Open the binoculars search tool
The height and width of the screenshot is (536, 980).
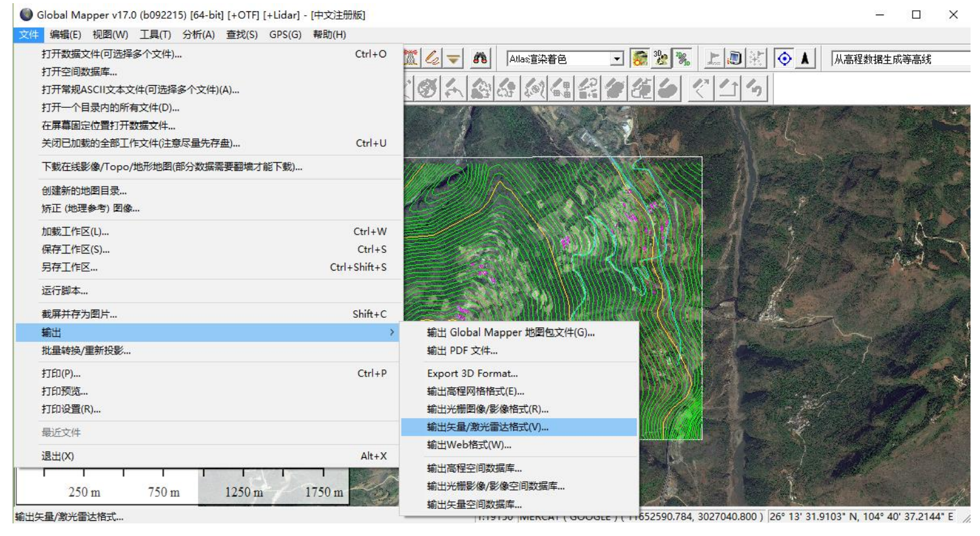480,59
